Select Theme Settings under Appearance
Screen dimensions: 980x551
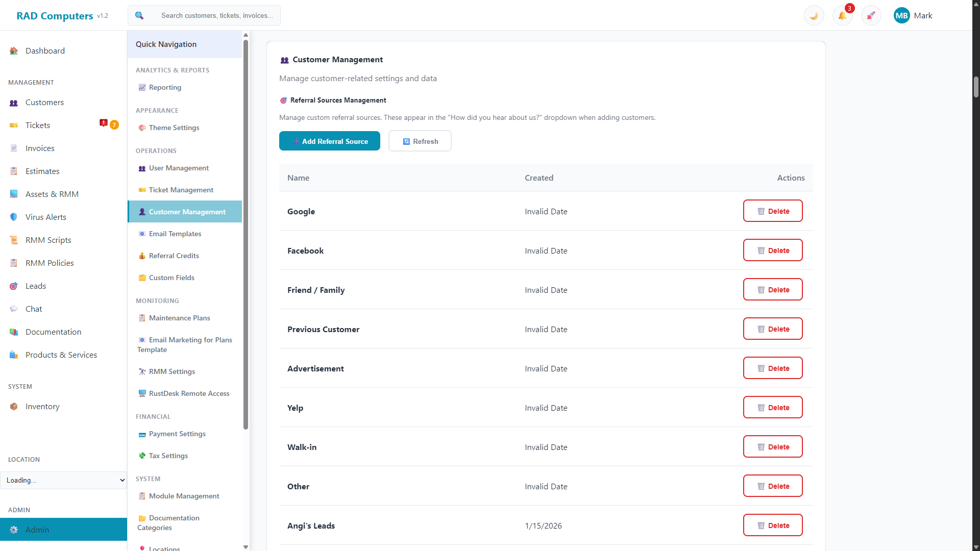pyautogui.click(x=174, y=128)
